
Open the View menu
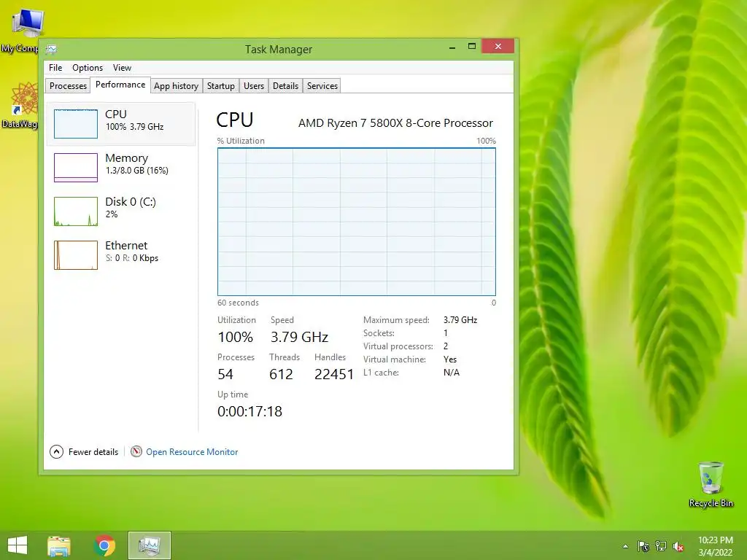122,68
